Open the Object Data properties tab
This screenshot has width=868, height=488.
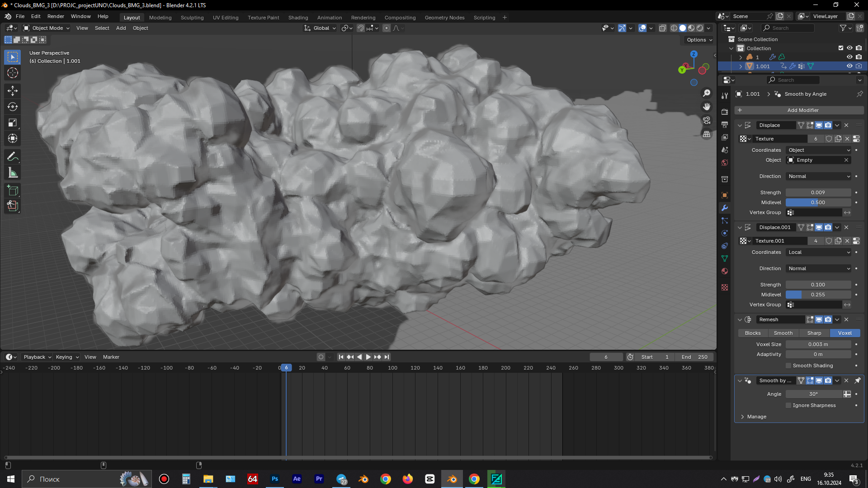pos(725,258)
